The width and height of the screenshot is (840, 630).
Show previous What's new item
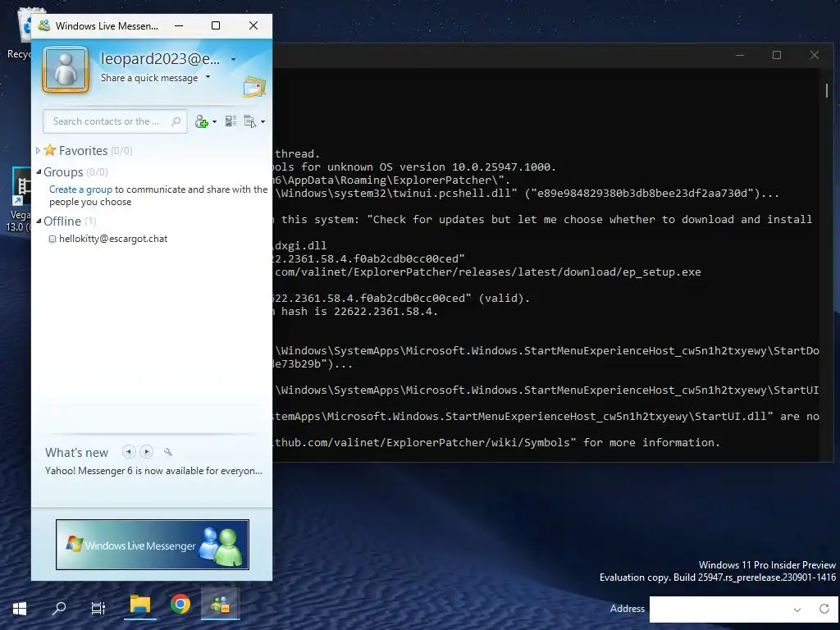[x=129, y=452]
